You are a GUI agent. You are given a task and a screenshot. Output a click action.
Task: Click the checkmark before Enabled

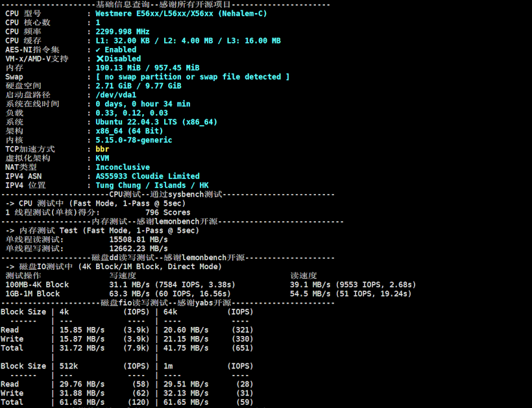[x=98, y=50]
